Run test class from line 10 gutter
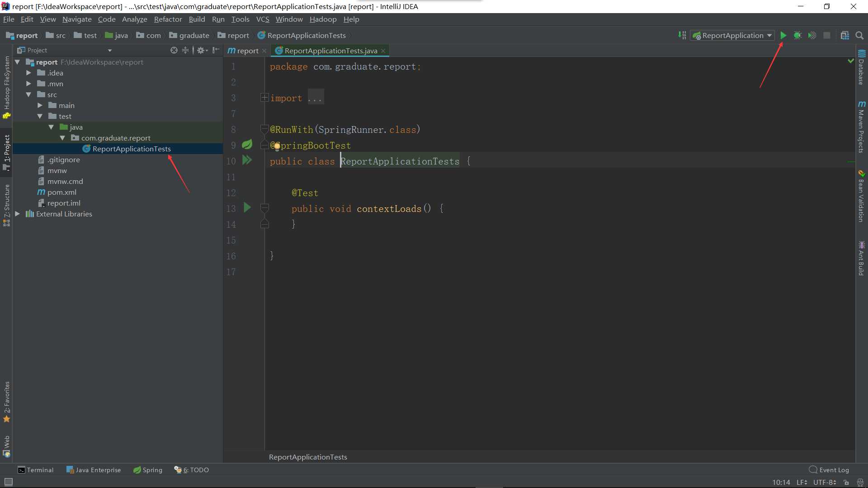 pos(247,160)
